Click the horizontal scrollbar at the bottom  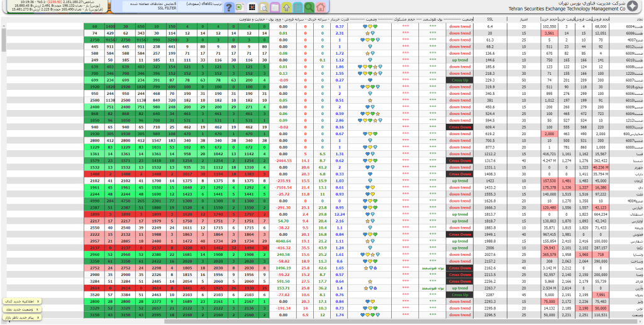tap(314, 322)
